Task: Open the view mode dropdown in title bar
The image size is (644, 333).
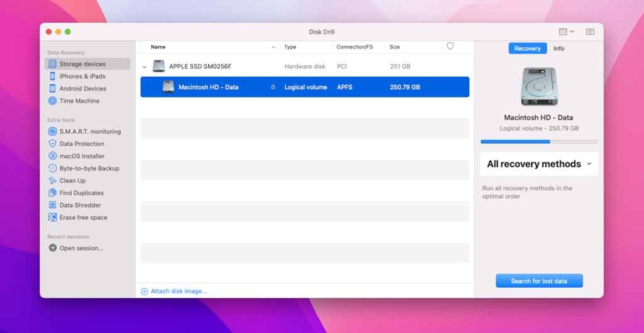Action: click(566, 31)
